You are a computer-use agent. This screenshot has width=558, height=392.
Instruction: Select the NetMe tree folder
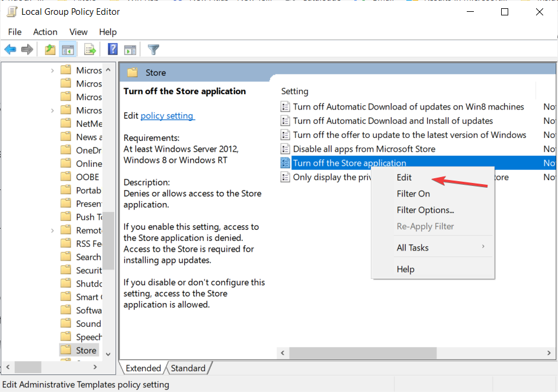[x=89, y=124]
